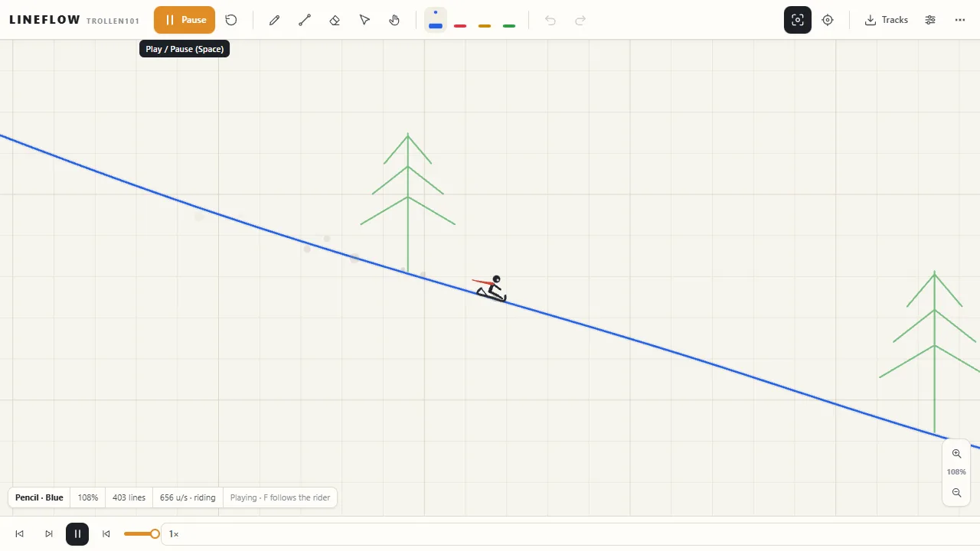Click the skip to start playback icon

click(20, 534)
